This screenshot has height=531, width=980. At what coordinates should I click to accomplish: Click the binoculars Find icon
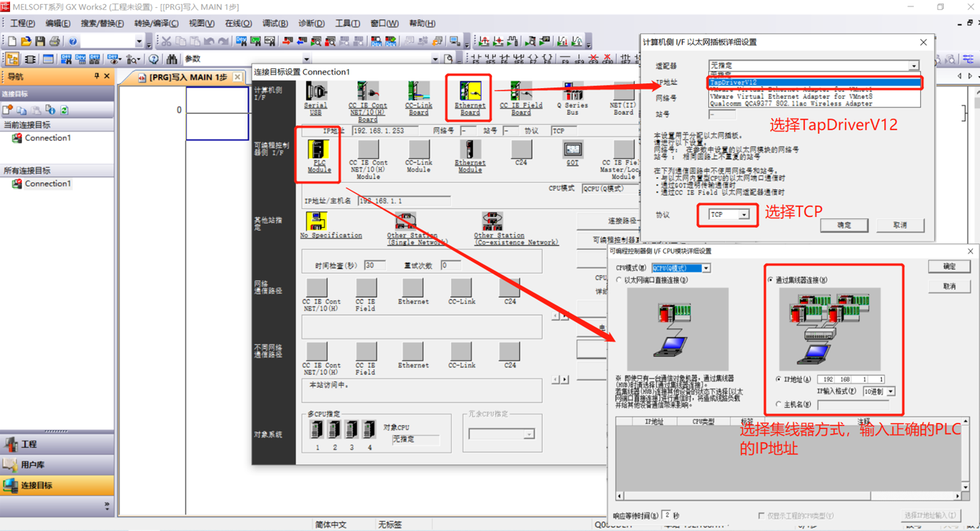click(171, 59)
